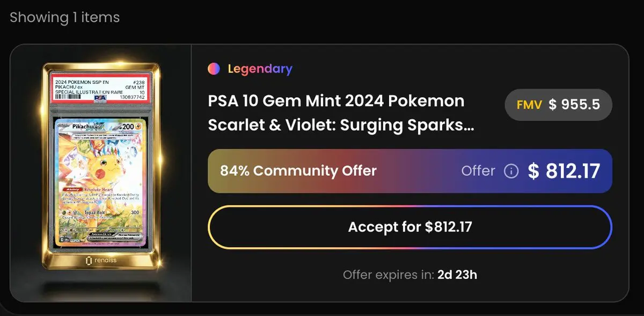Click the offer expiry time 2d 23h

click(458, 275)
